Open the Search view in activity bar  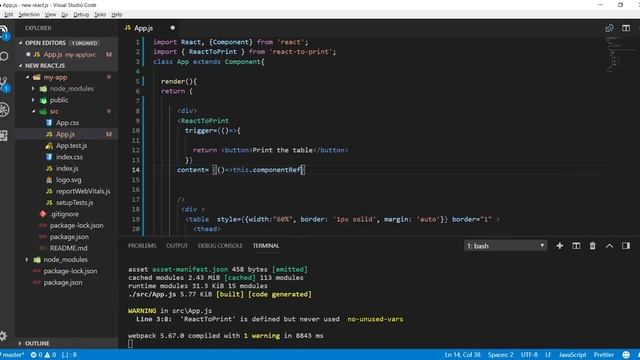[x=4, y=56]
